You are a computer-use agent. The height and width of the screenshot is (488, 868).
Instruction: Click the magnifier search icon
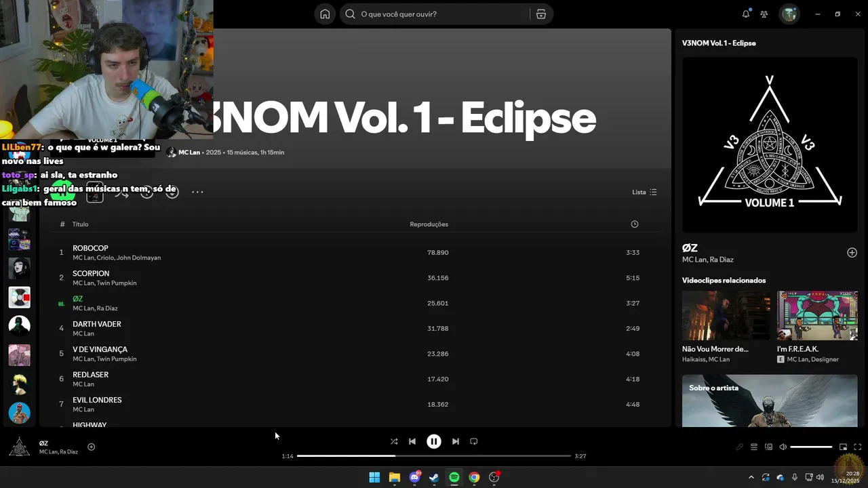(351, 14)
